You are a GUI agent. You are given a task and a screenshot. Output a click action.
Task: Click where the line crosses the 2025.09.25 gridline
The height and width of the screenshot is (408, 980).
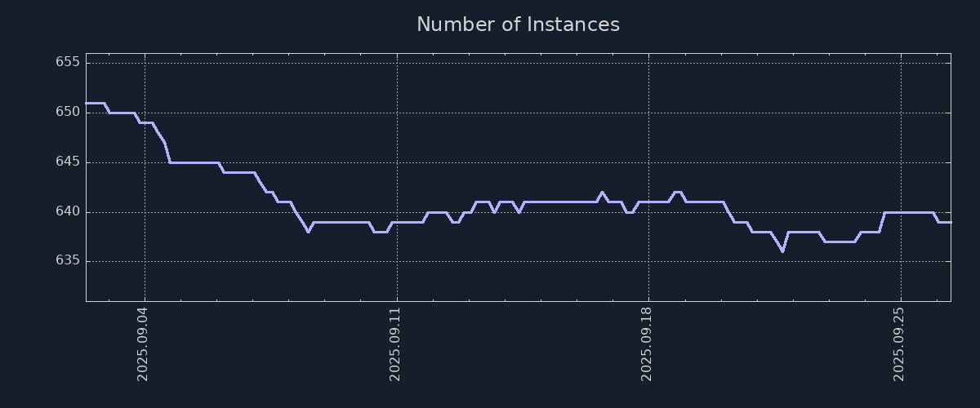(901, 212)
